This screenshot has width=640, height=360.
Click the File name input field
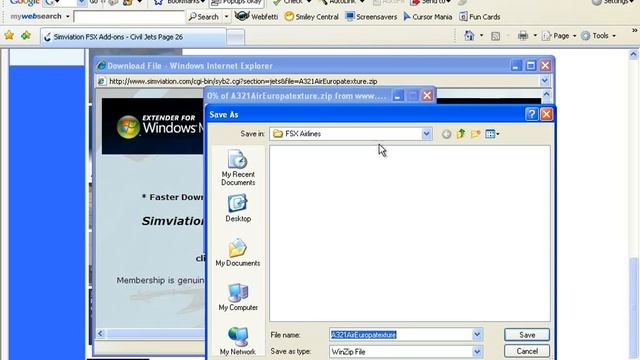[401, 335]
